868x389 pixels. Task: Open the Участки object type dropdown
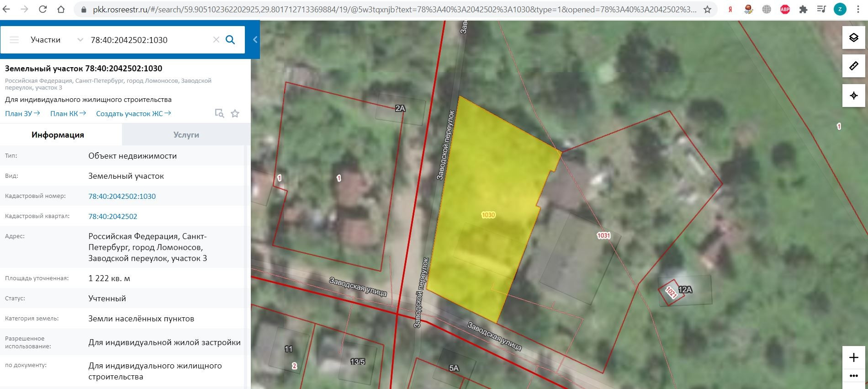coord(57,40)
